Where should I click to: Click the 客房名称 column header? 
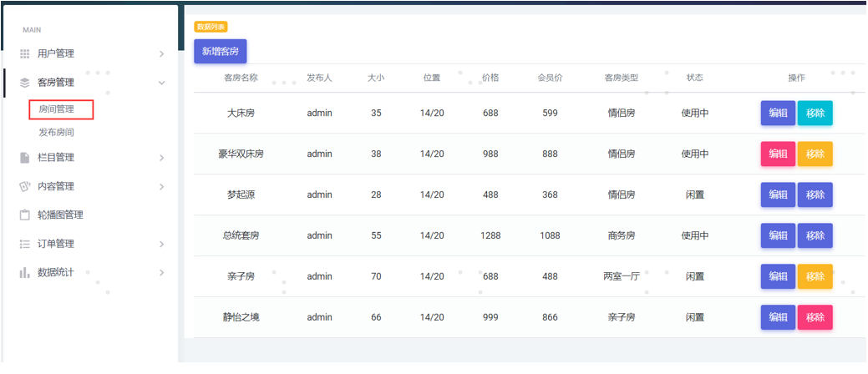click(241, 78)
